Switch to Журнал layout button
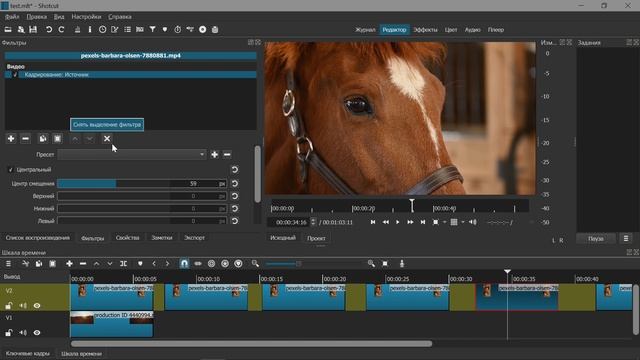 point(365,30)
